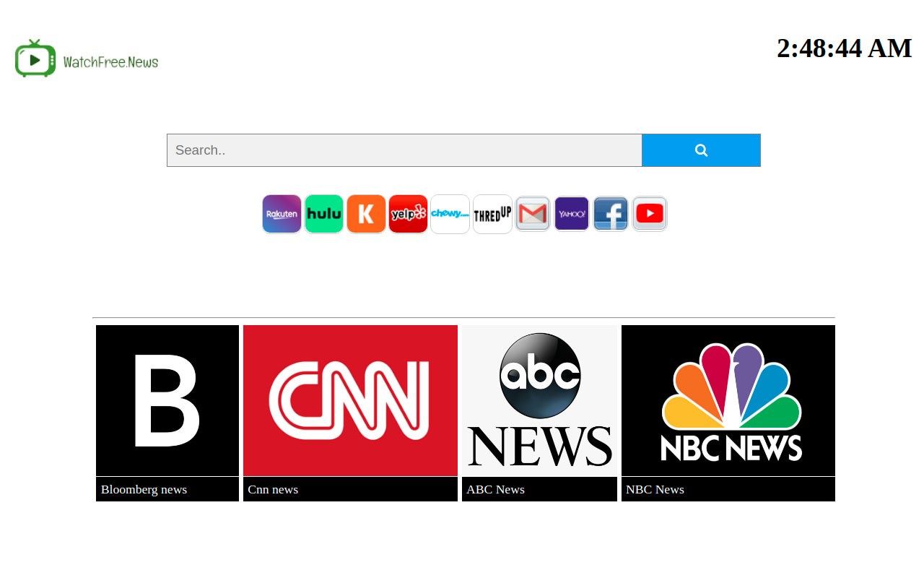Click the blue search magnifier button
924x578 pixels.
click(x=701, y=150)
